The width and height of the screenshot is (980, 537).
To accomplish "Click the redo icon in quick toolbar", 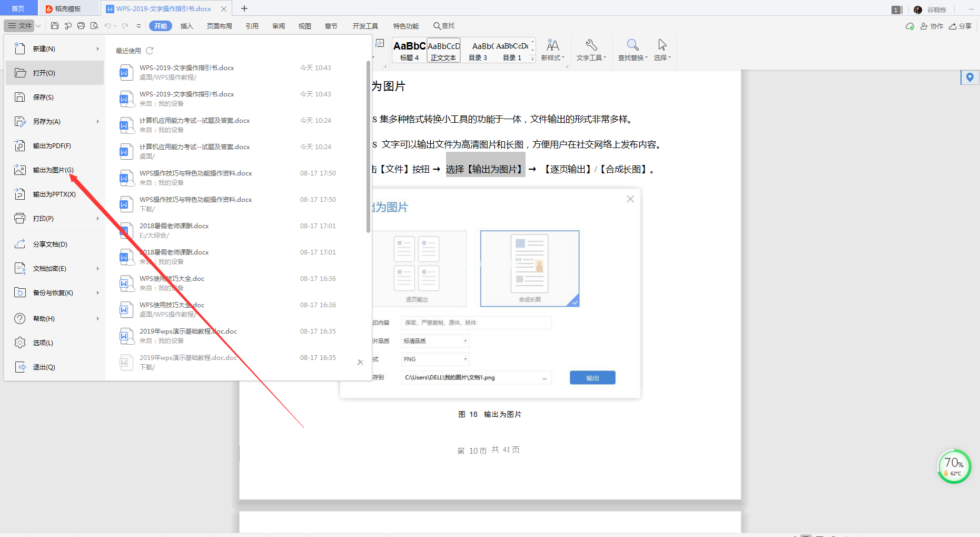I will [125, 25].
